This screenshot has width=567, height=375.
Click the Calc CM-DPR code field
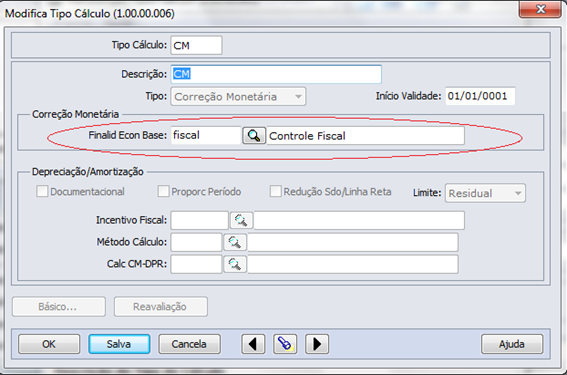pyautogui.click(x=196, y=264)
